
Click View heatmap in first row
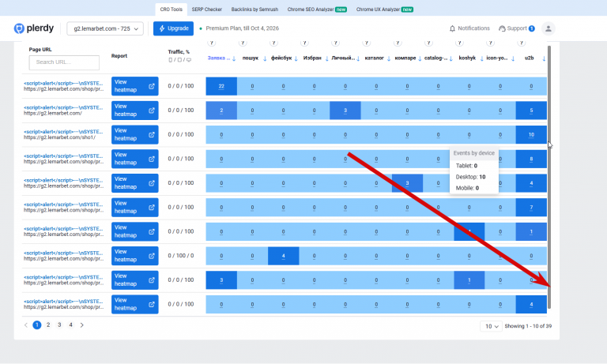point(134,86)
